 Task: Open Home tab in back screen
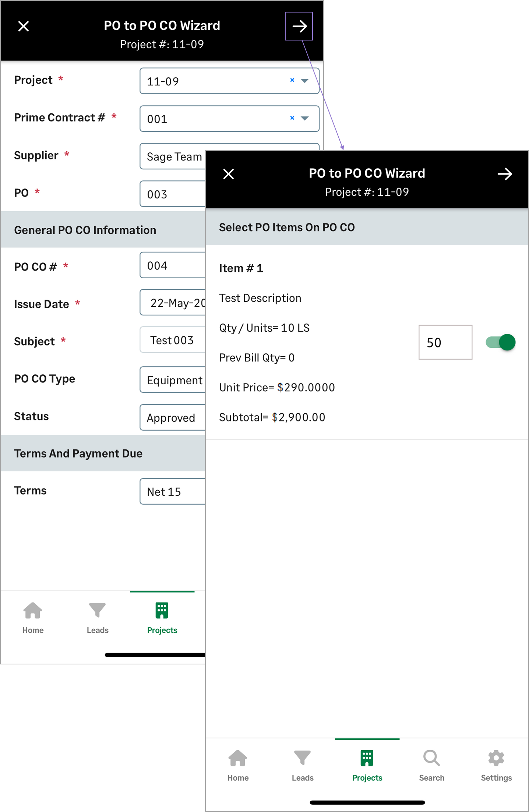33,618
